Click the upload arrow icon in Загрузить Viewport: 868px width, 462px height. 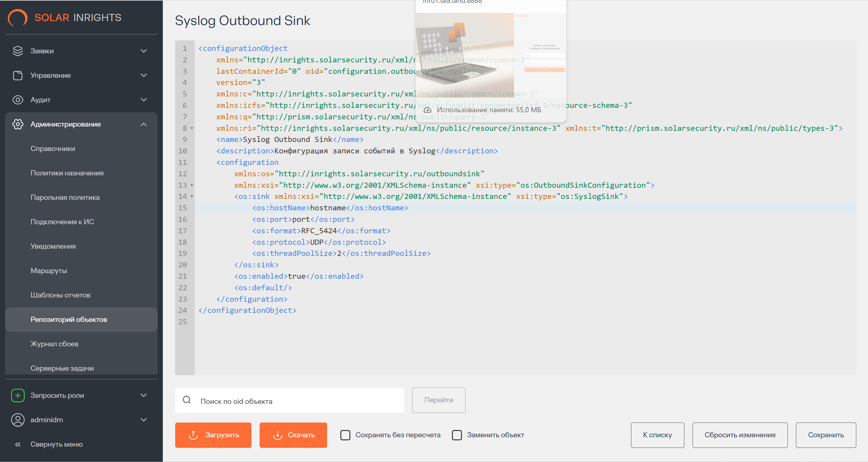tap(194, 435)
